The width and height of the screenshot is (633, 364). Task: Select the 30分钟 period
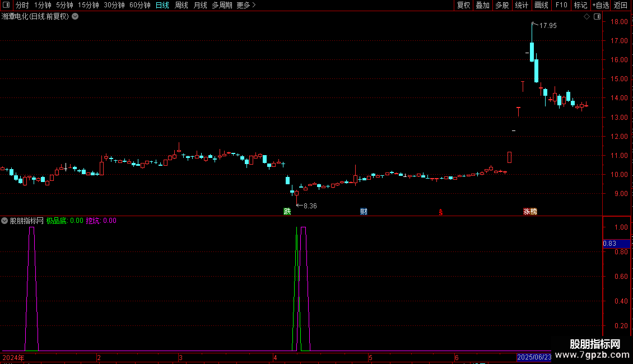[x=114, y=5]
